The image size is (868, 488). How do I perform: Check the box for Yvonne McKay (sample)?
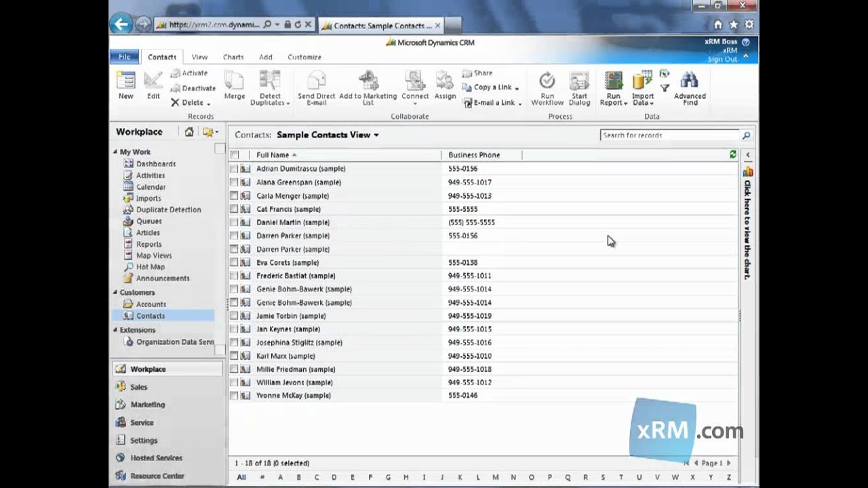click(234, 396)
